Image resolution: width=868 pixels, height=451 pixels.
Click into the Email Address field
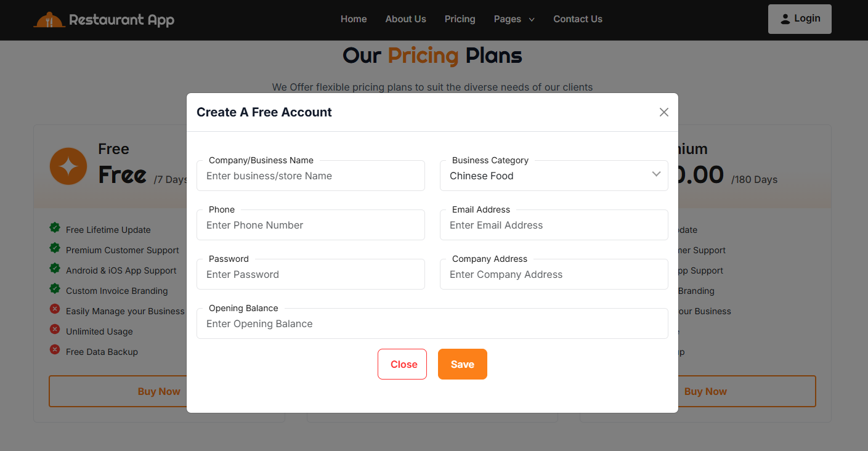point(553,225)
